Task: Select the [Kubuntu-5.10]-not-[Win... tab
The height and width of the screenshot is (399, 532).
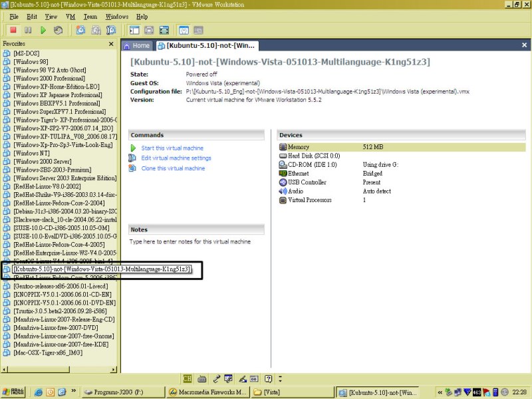Action: [207, 45]
